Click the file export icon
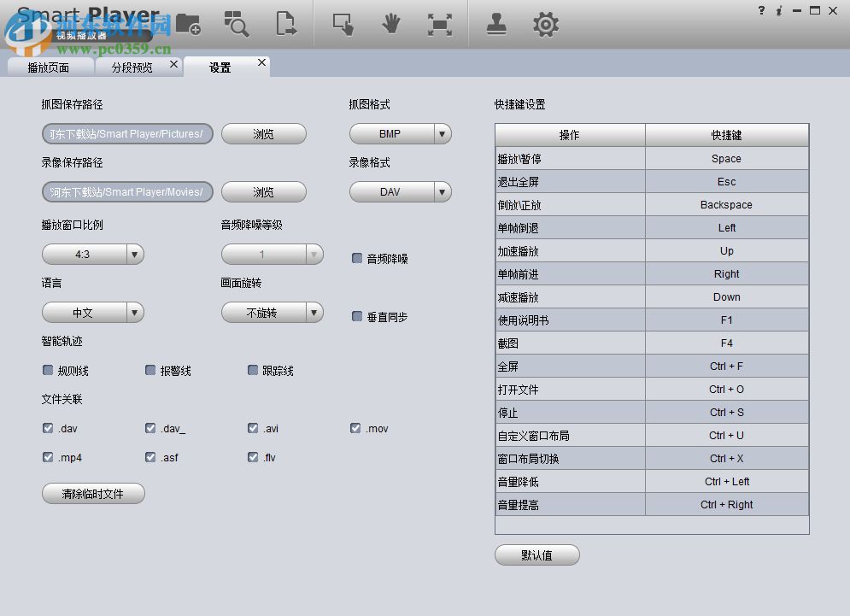The height and width of the screenshot is (616, 850). (285, 24)
